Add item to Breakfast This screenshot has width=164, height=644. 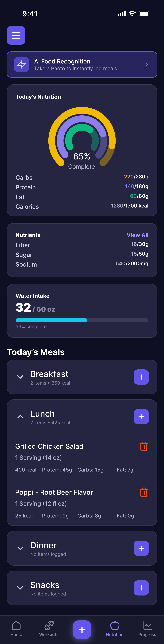point(141,377)
